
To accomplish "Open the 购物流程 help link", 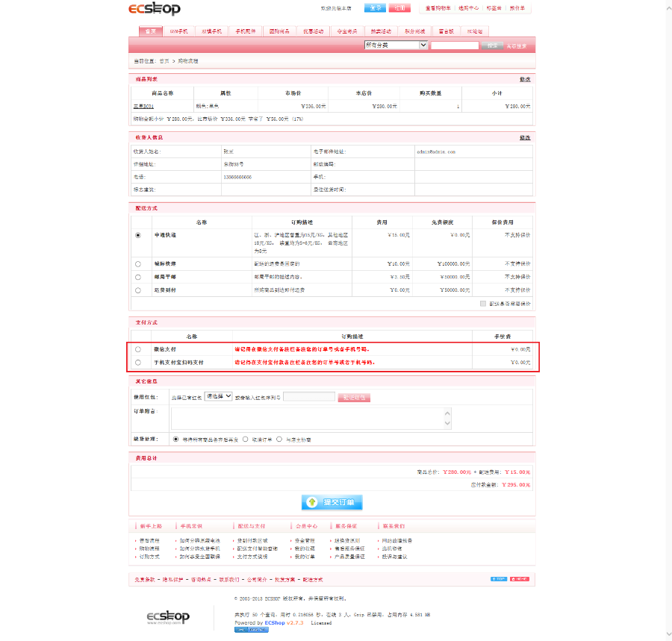I will click(149, 549).
